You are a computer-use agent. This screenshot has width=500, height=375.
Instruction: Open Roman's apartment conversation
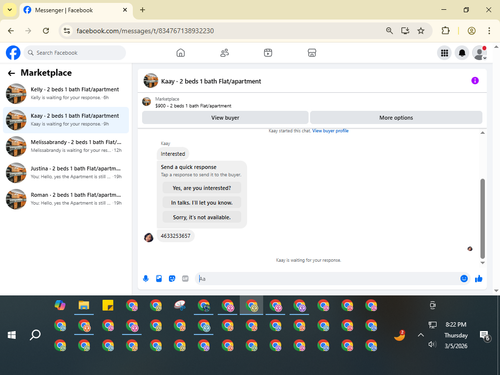click(66, 199)
